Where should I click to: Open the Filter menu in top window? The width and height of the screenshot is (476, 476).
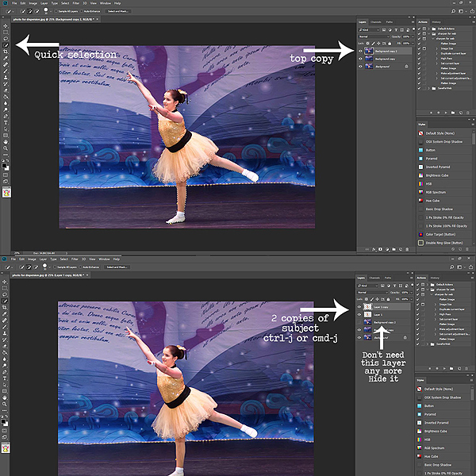76,3
